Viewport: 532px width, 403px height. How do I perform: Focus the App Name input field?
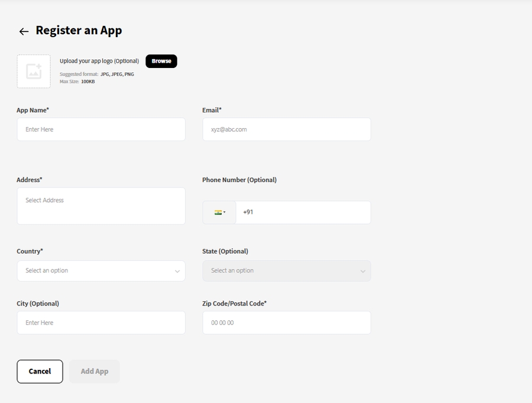[101, 129]
